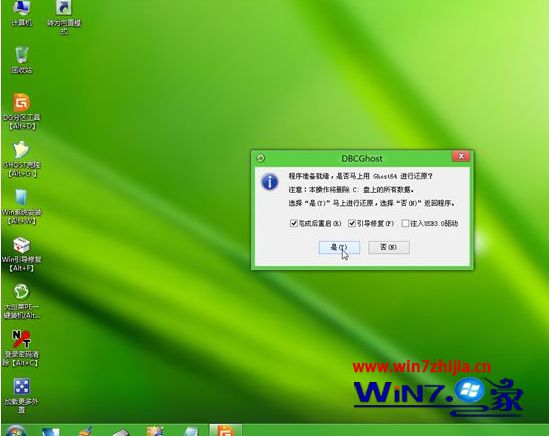
Task: Click the Windows Start orb on taskbar
Action: tap(15, 430)
